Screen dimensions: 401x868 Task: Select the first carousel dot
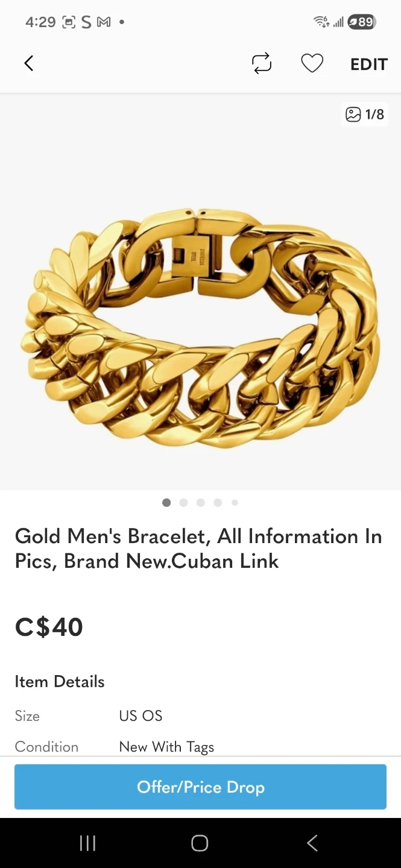[166, 503]
